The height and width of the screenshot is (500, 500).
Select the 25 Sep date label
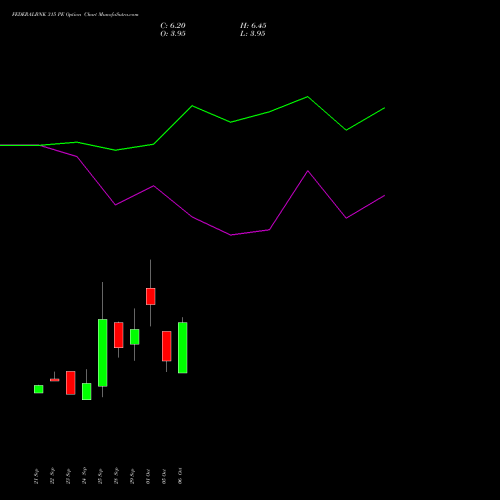coord(100,476)
